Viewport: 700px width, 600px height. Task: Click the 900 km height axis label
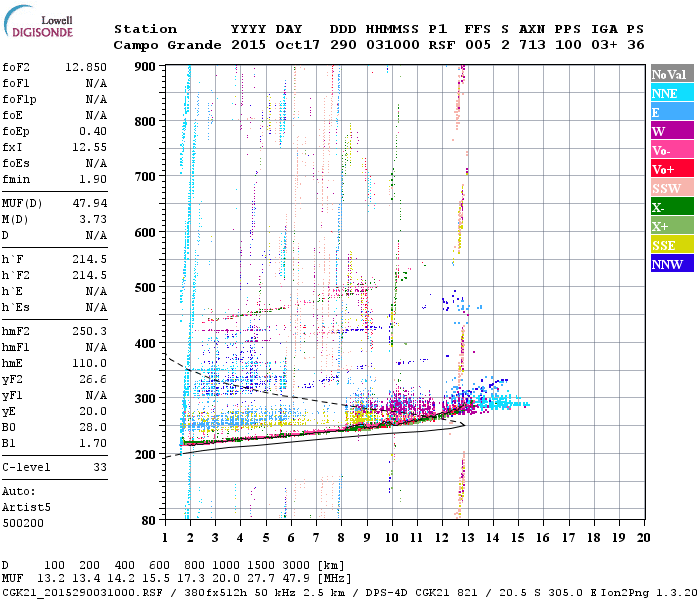145,67
